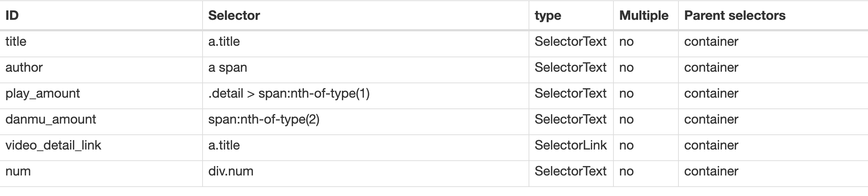Click the Selector column header

234,15
